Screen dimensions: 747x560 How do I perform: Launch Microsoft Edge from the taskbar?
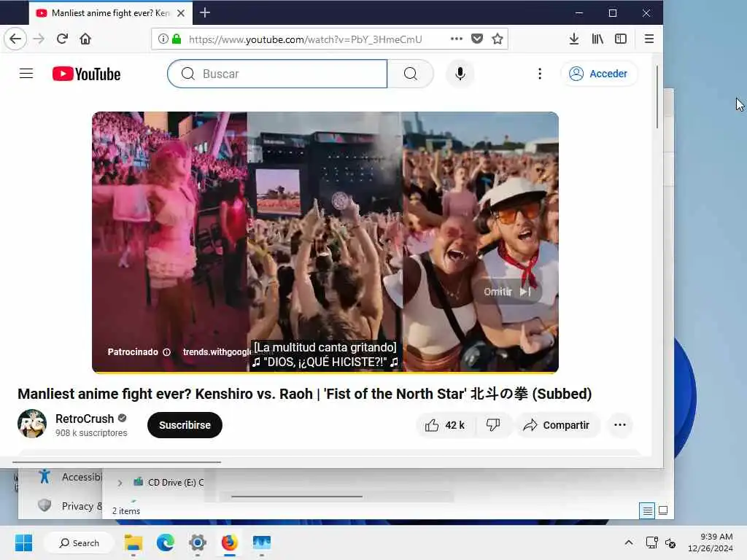tap(166, 542)
